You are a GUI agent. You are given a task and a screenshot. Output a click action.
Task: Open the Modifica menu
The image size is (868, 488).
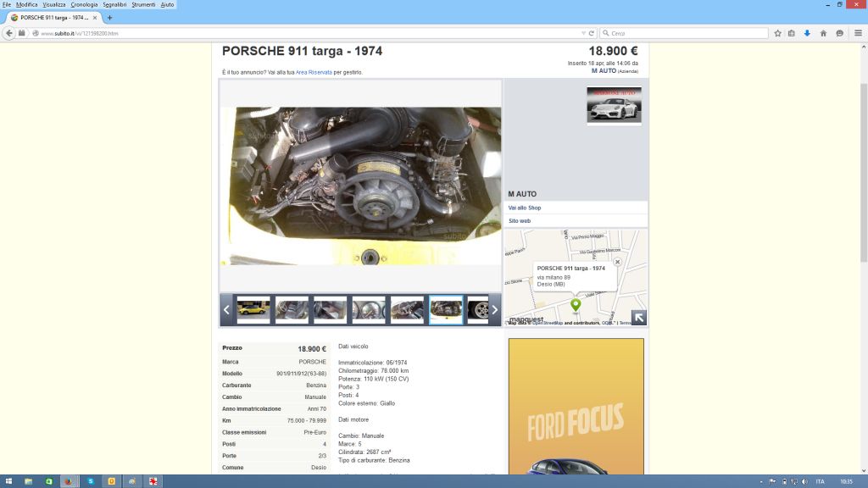pyautogui.click(x=26, y=4)
